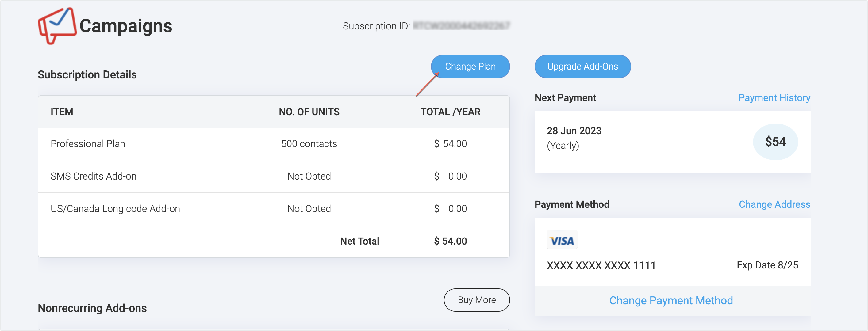Open the Change Plan button

[470, 67]
